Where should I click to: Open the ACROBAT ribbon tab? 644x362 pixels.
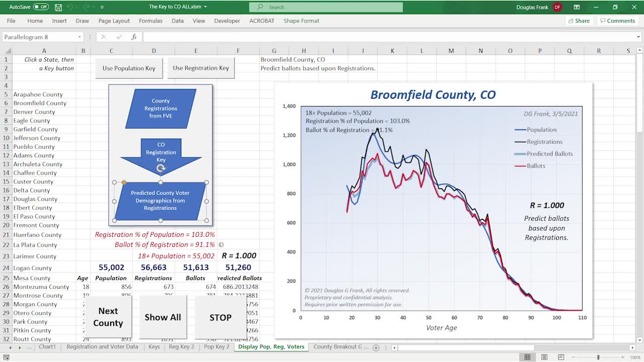262,21
